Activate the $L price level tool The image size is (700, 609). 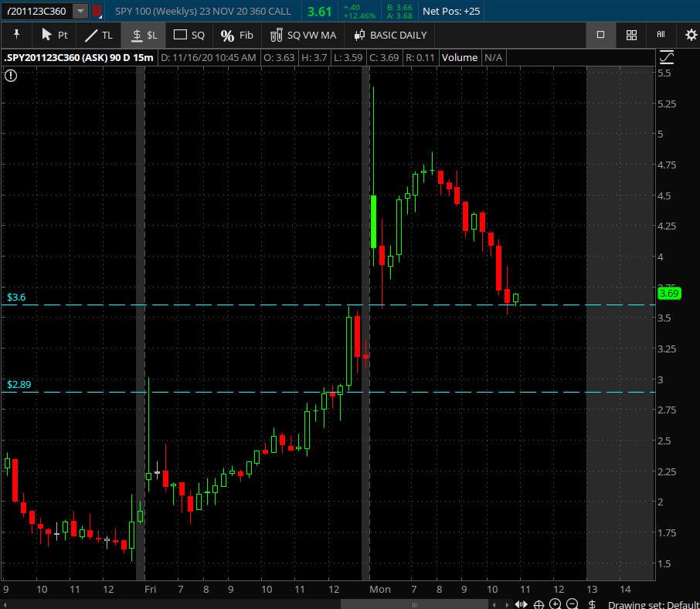(x=144, y=35)
